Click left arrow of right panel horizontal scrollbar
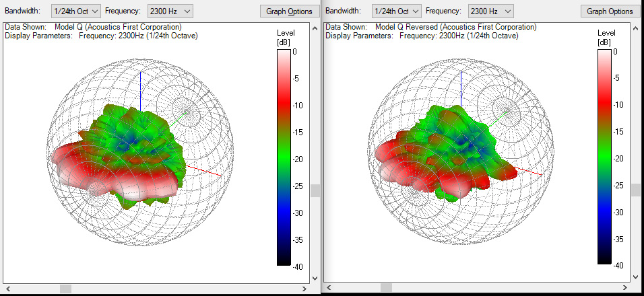644x296 pixels. [329, 289]
